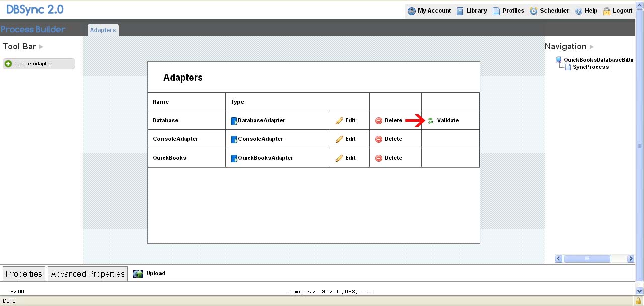Screen dimensions: 644x306
Task: Select SyncProcess in the Navigation tree
Action: 590,67
